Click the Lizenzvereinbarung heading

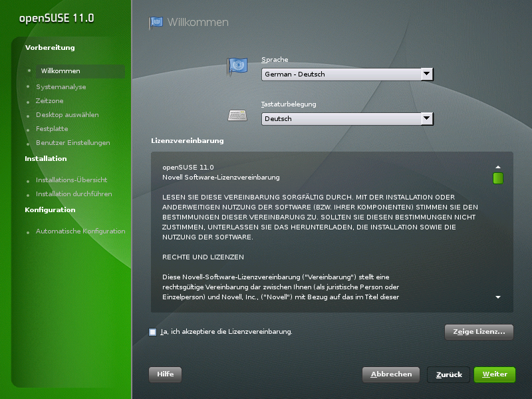pyautogui.click(x=188, y=140)
